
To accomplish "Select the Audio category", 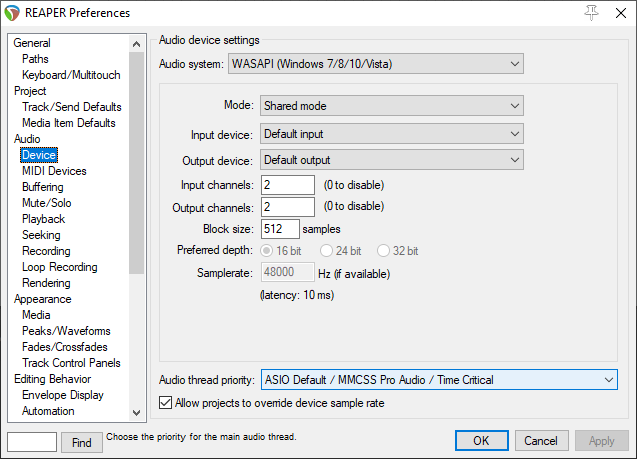I will tap(27, 139).
